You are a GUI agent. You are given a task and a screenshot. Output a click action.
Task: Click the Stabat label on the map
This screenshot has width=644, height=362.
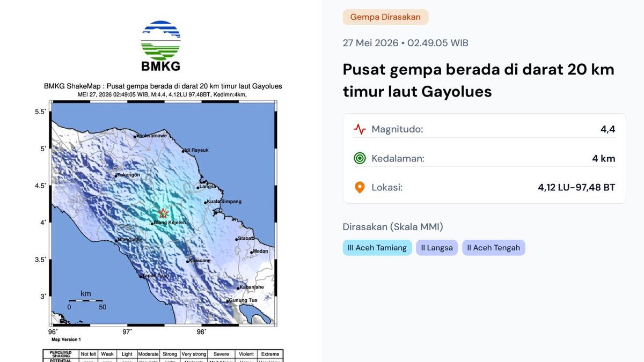pos(246,239)
